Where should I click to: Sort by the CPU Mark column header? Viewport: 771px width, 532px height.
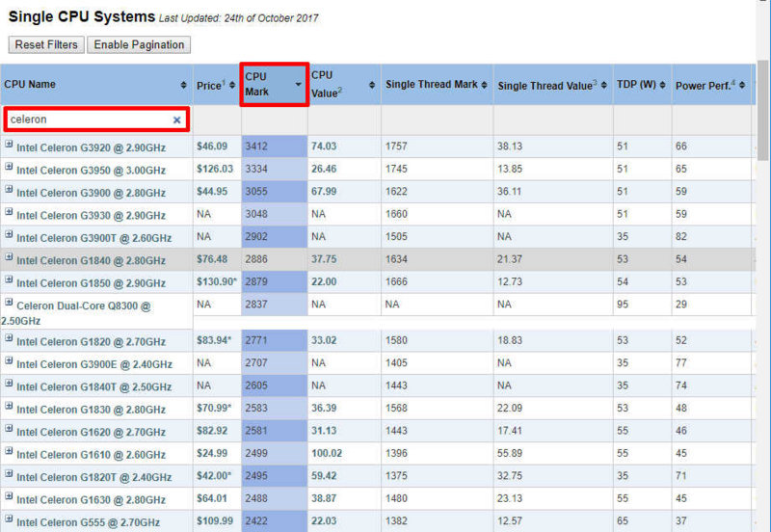(x=274, y=84)
